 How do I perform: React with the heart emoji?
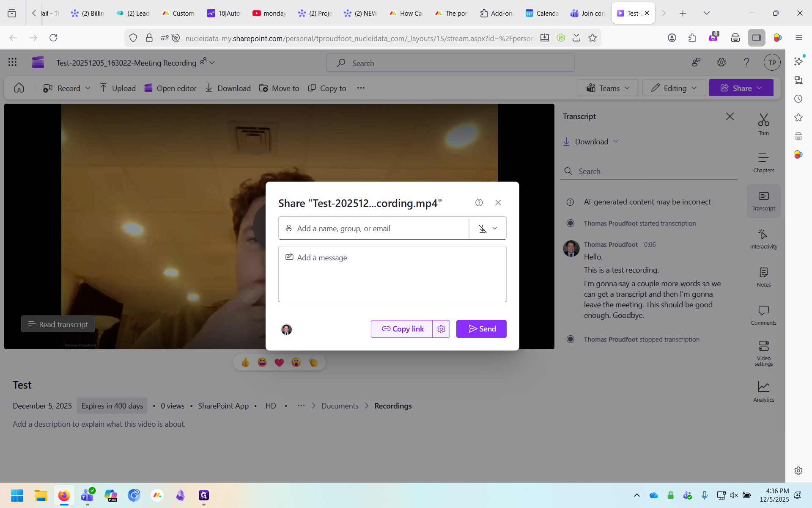coord(279,362)
